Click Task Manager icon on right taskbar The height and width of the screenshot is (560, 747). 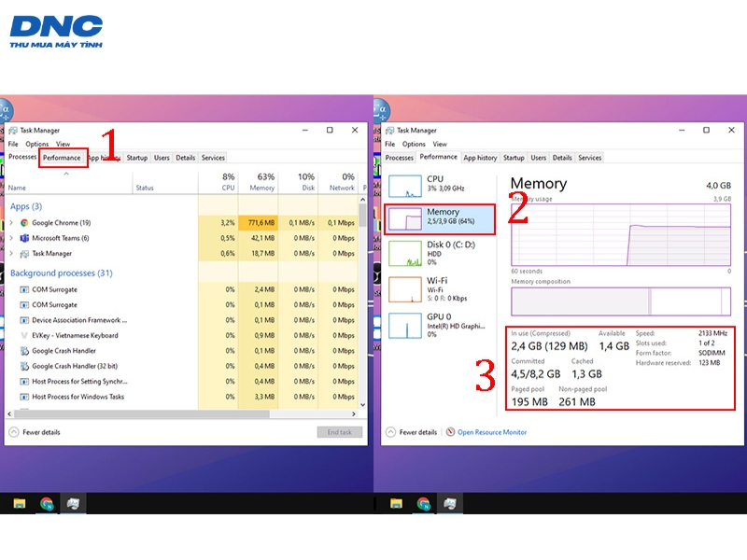(450, 503)
